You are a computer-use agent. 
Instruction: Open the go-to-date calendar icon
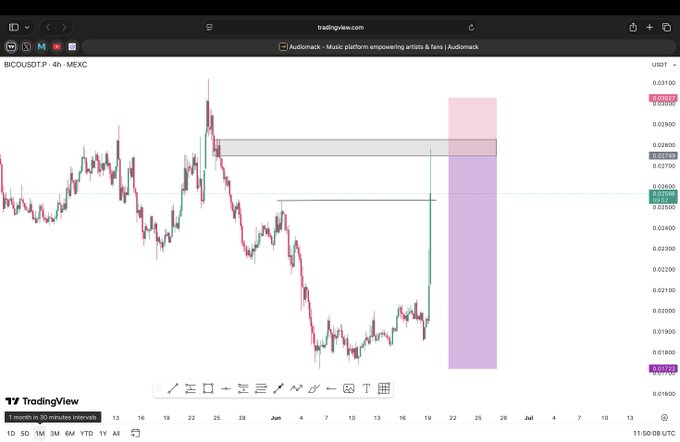click(x=135, y=433)
